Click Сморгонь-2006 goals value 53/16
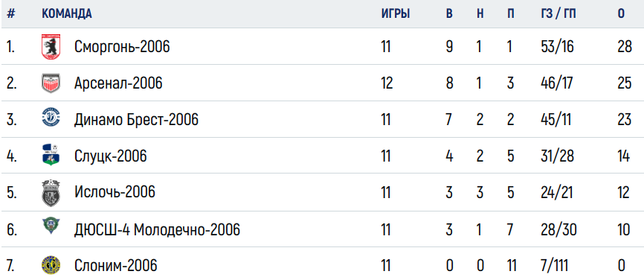644x280 pixels. click(x=557, y=47)
